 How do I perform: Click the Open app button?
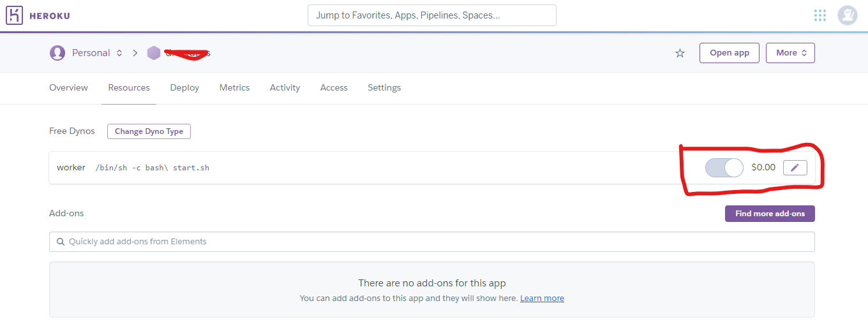pyautogui.click(x=730, y=53)
